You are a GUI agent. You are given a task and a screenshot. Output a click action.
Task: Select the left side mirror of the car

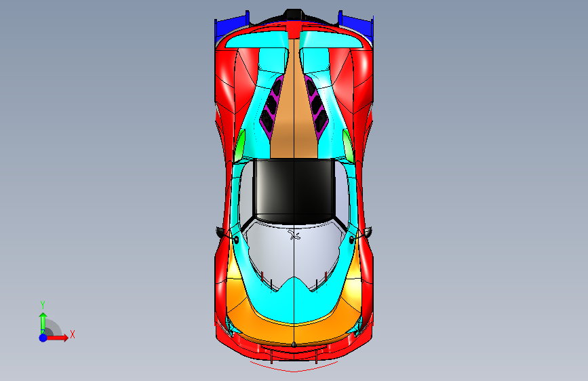pos(221,233)
